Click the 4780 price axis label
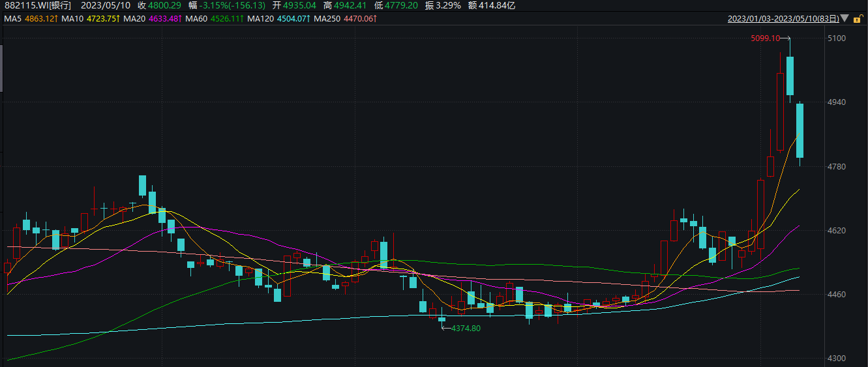 pyautogui.click(x=836, y=166)
